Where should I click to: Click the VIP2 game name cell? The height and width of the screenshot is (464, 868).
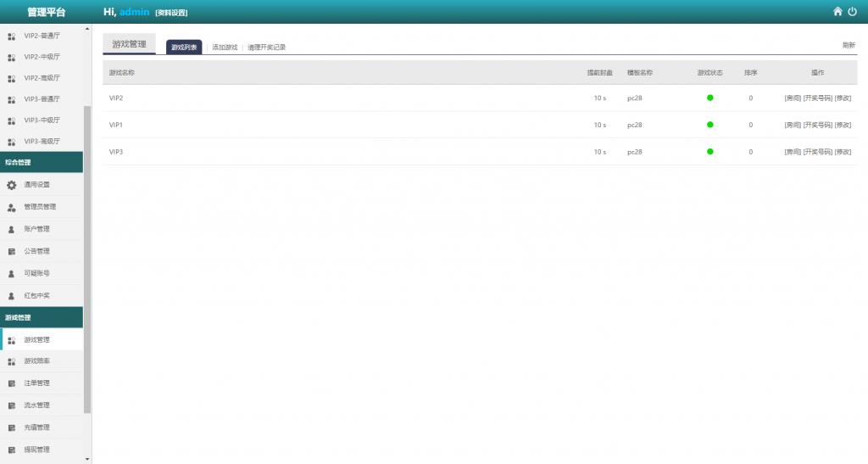(x=115, y=98)
